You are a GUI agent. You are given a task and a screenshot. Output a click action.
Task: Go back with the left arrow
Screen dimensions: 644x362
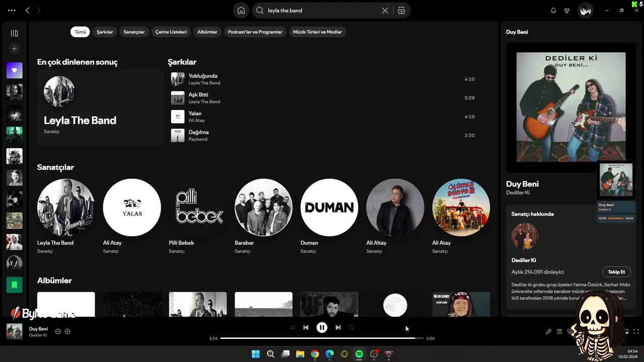click(28, 11)
